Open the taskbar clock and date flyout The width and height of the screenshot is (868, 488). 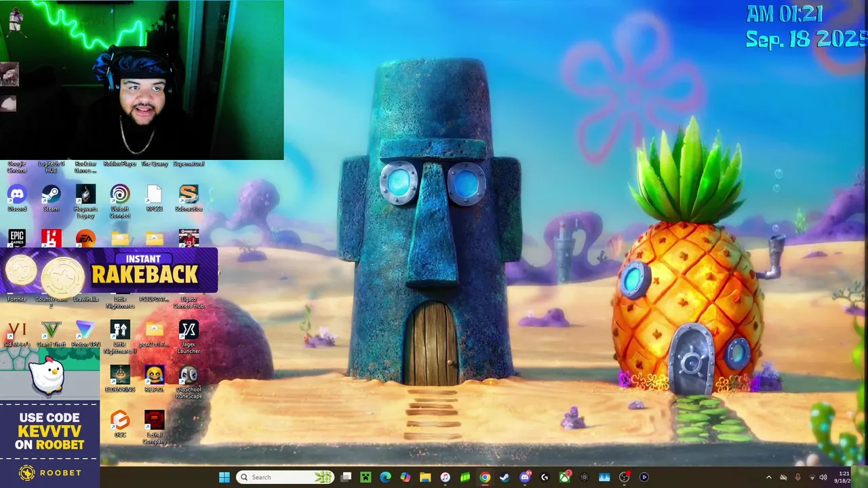843,477
